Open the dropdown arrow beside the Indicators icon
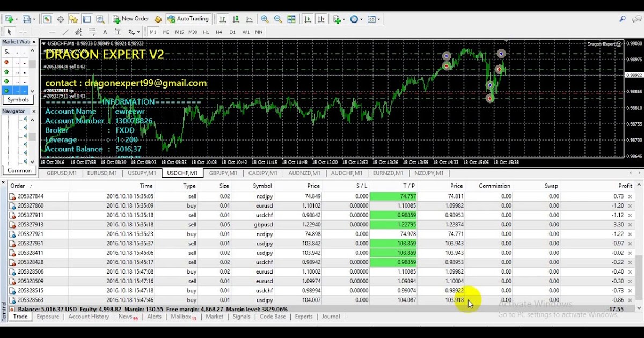Image resolution: width=644 pixels, height=338 pixels. (344, 19)
